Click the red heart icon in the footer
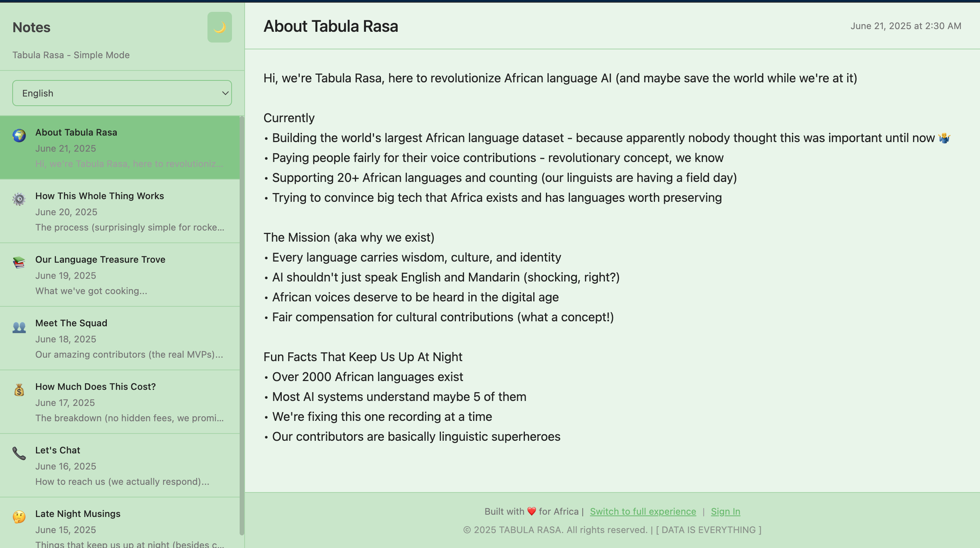The image size is (980, 548). (531, 512)
